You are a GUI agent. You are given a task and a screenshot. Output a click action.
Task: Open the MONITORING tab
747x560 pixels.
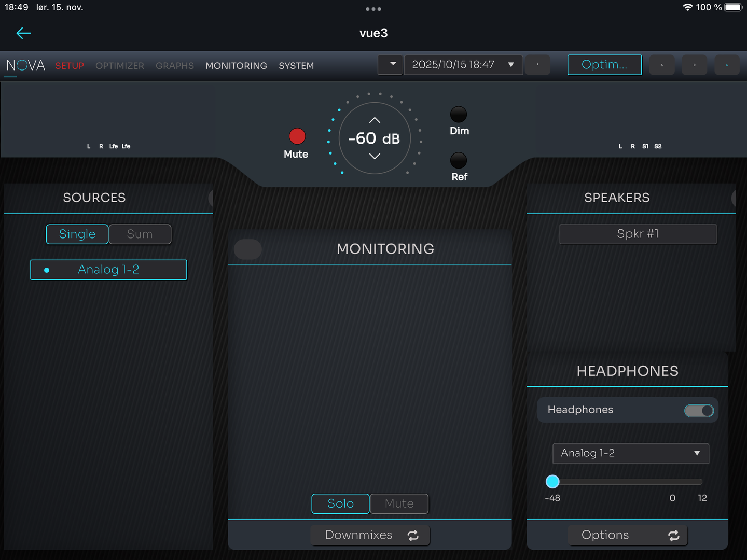click(x=237, y=66)
